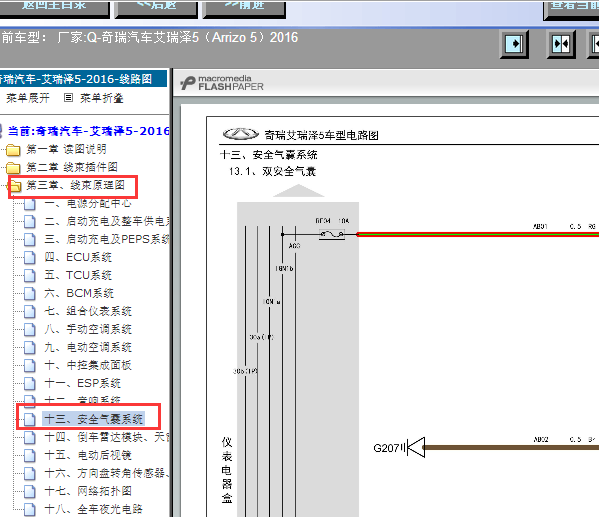599x517 pixels.
Task: Open 四、ECU系统 page
Action: point(78,257)
